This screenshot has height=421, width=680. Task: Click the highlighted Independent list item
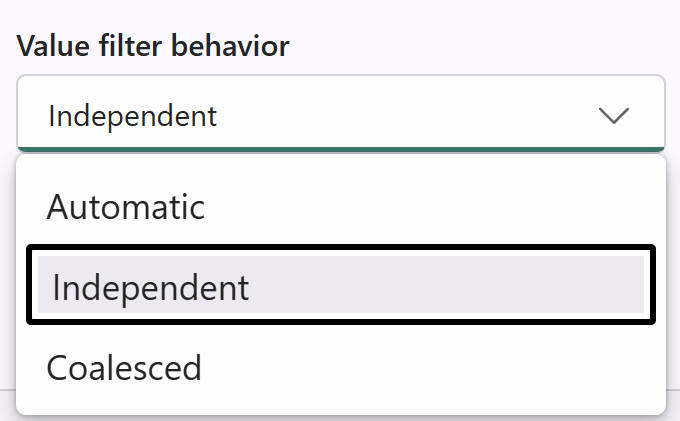(340, 288)
